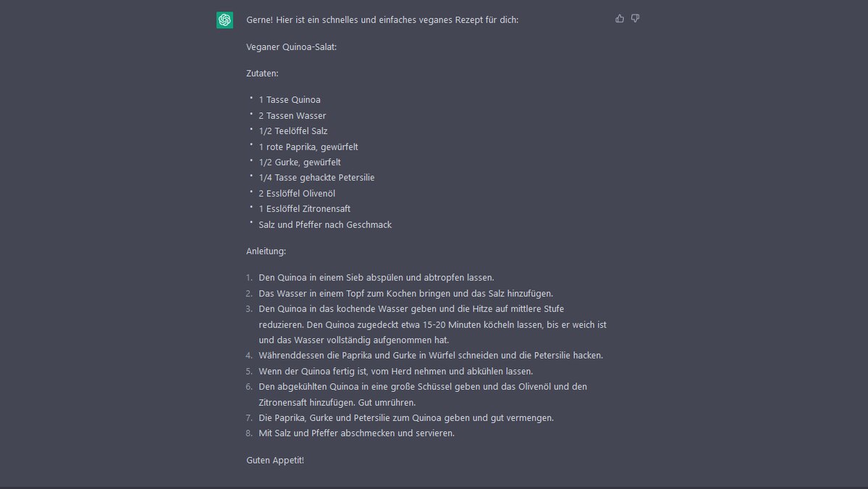The height and width of the screenshot is (489, 868).
Task: Click the 'Anleitung:' heading
Action: (266, 251)
